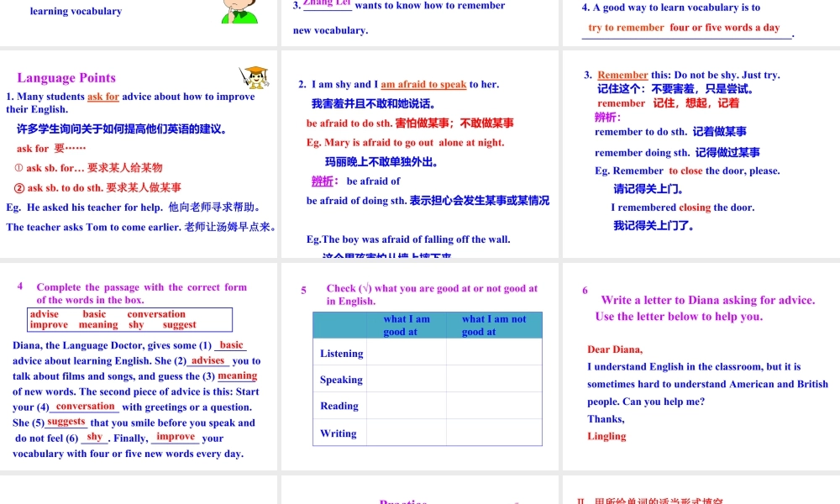Click the cartoon boy image in the top slide
This screenshot has width=840, height=504.
[x=239, y=11]
